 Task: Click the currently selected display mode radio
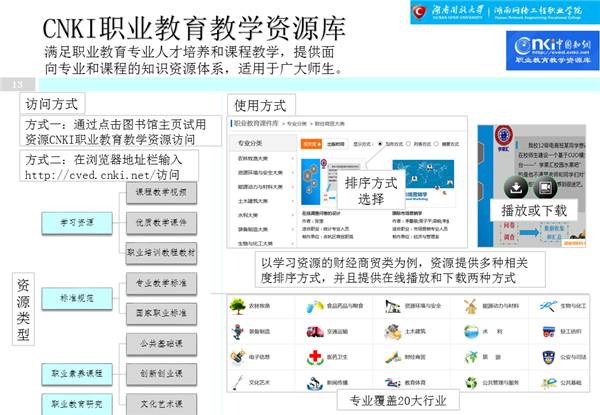[x=380, y=144]
